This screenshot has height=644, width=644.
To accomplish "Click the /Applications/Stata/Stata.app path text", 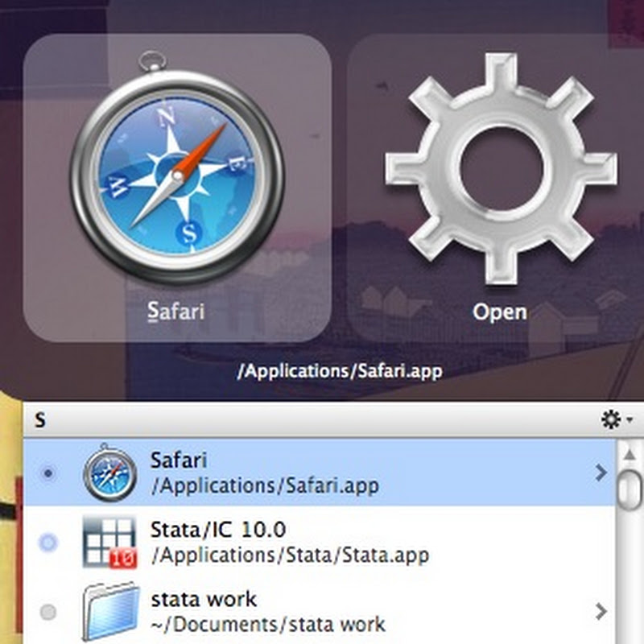I will click(289, 555).
